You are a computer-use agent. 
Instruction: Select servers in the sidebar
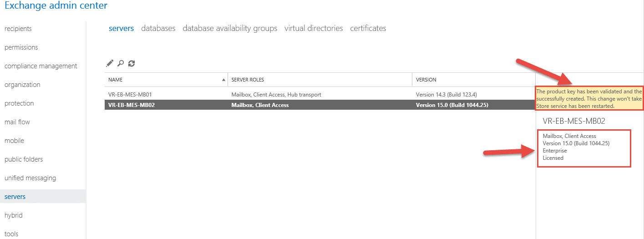(43, 197)
